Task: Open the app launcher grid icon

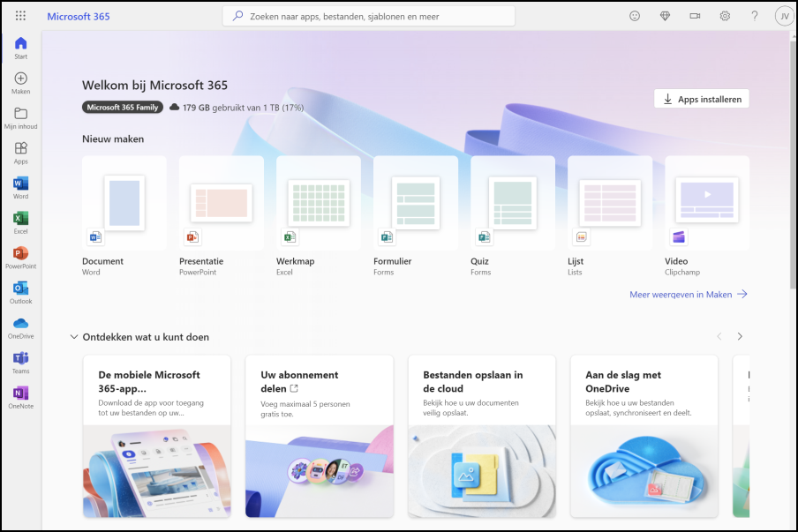Action: pyautogui.click(x=20, y=16)
